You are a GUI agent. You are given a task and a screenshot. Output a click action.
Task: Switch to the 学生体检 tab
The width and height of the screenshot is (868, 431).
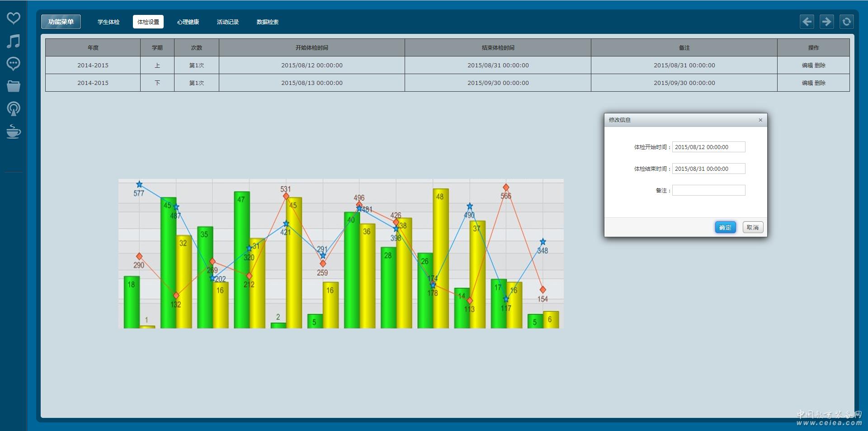108,22
